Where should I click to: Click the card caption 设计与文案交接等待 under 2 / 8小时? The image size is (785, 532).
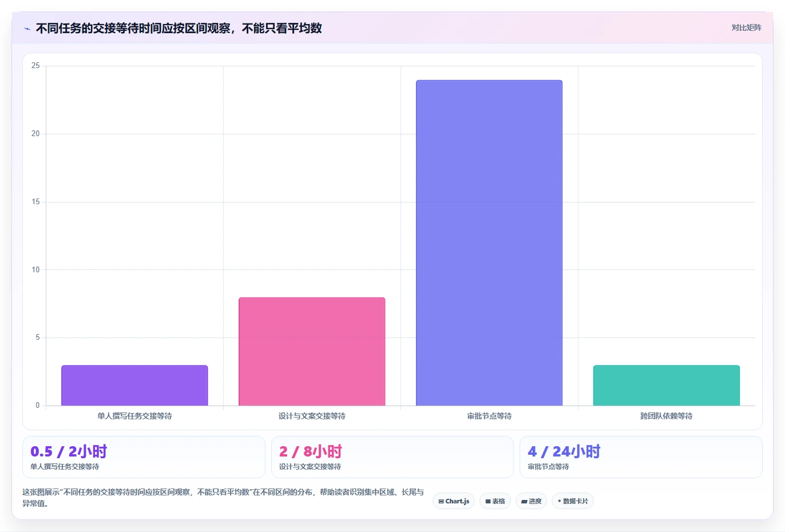pos(310,467)
